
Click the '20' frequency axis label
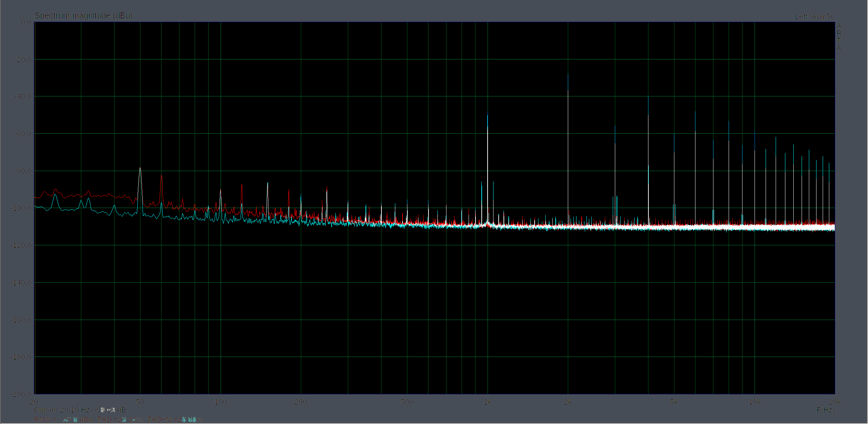[x=34, y=402]
